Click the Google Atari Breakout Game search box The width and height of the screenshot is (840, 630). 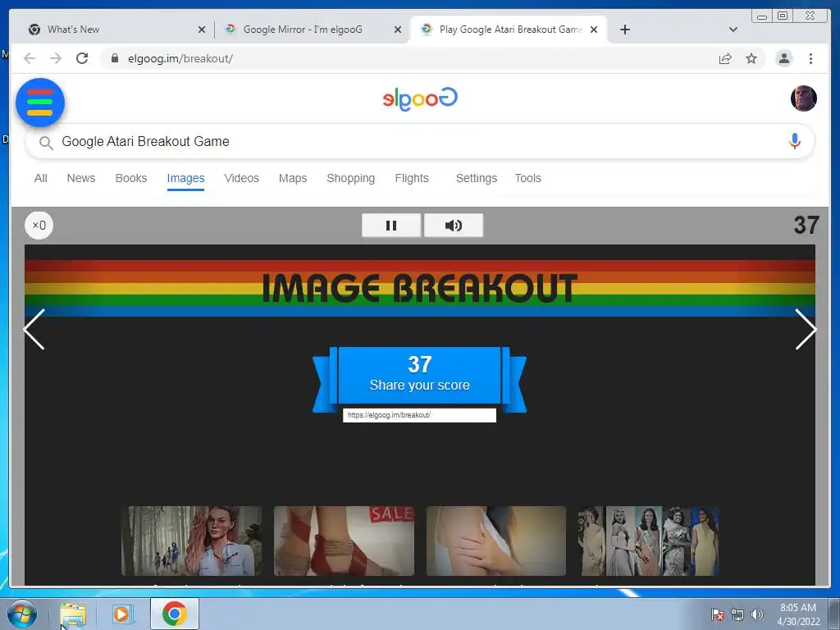pos(419,141)
